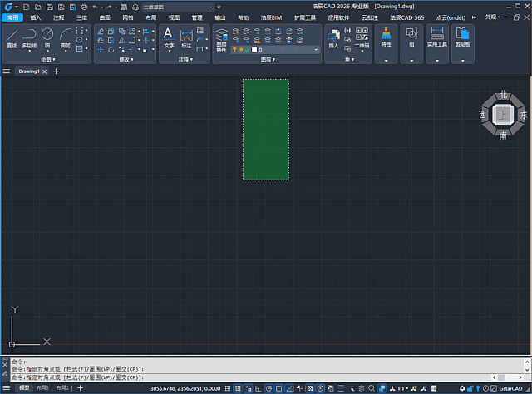Select the 圆 (Circle) tool

coord(47,38)
